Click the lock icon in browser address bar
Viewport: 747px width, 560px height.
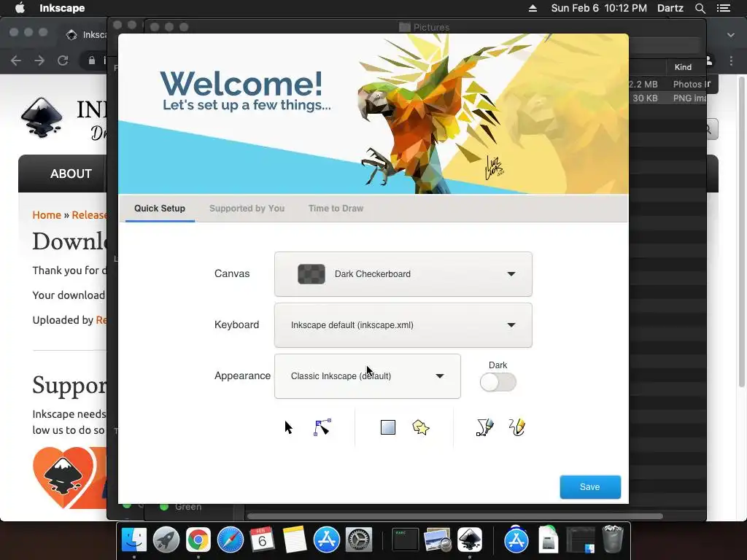pyautogui.click(x=91, y=61)
